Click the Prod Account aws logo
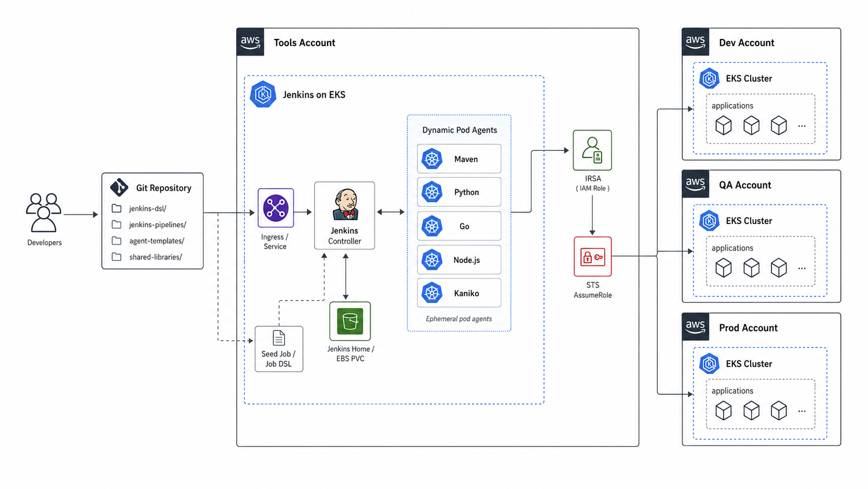 (696, 327)
